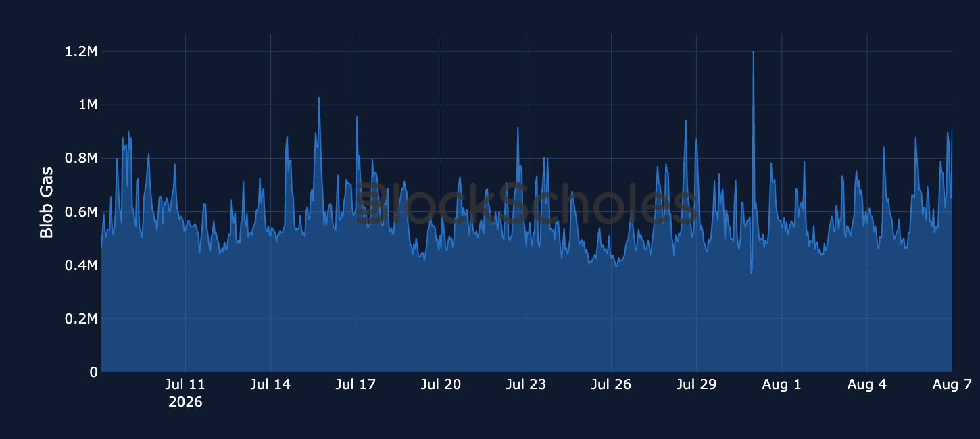Click the Jul 20 x-axis label
This screenshot has width=980, height=439.
[441, 385]
